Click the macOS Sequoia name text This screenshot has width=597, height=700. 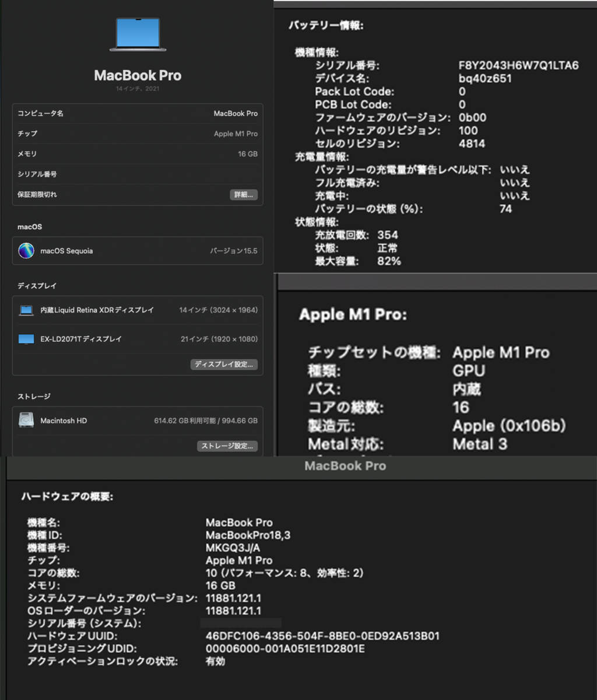click(66, 251)
